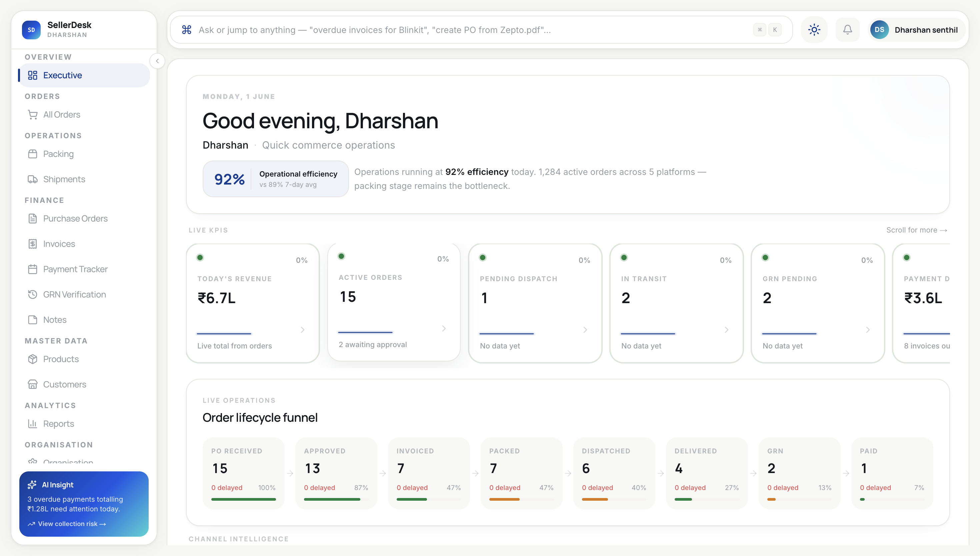This screenshot has height=556, width=980.
Task: Click the green status dot on In Transit card
Action: tap(624, 258)
